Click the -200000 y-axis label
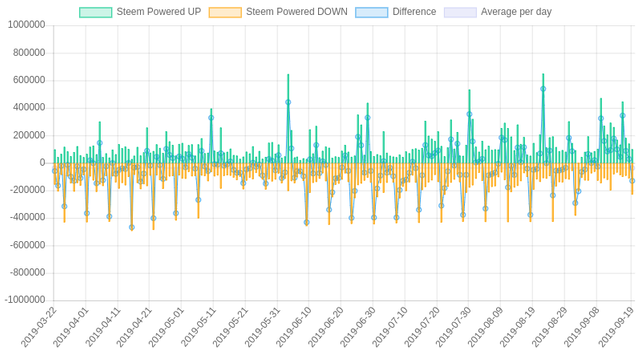This screenshot has width=640, height=361. (x=27, y=190)
